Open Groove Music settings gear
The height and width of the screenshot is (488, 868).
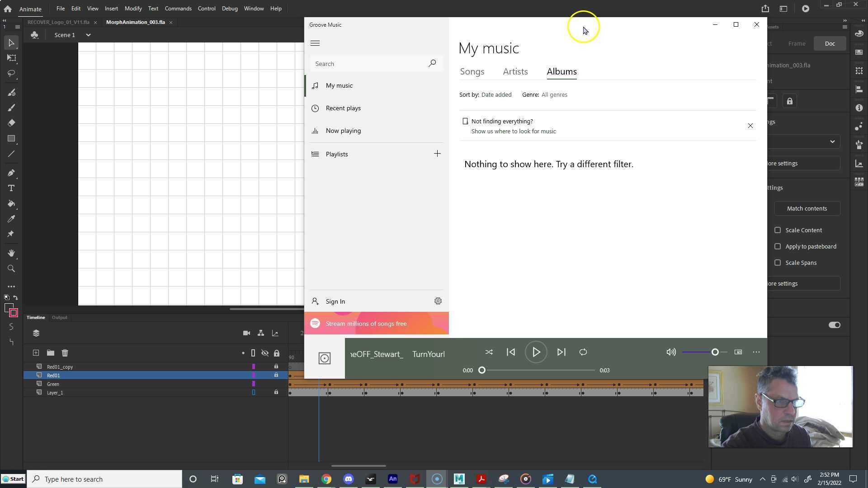pos(438,301)
